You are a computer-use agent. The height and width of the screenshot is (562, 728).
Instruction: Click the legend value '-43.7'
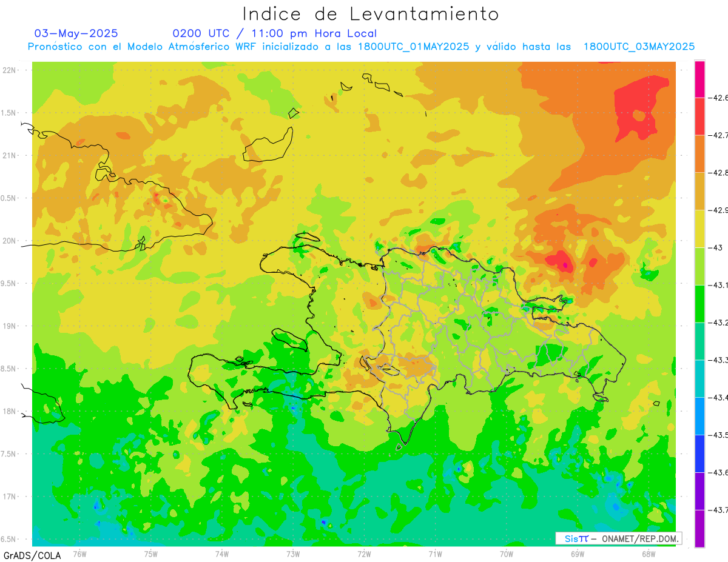718,510
